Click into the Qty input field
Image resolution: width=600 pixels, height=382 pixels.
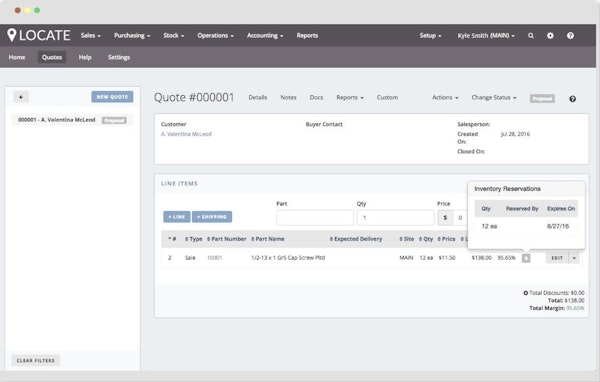tap(395, 218)
